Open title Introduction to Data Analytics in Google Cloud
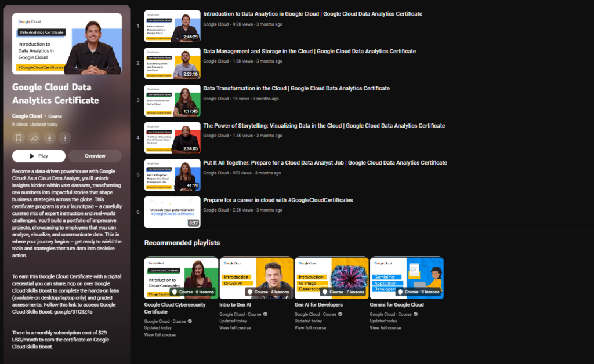 [x=313, y=14]
